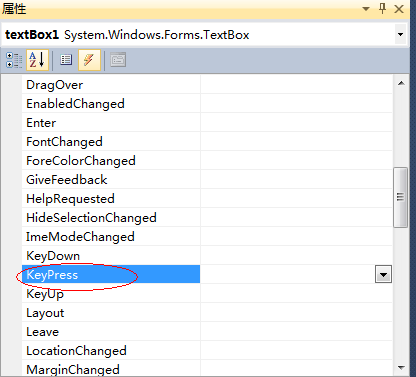Close the Properties panel
416x377 pixels.
coord(399,9)
